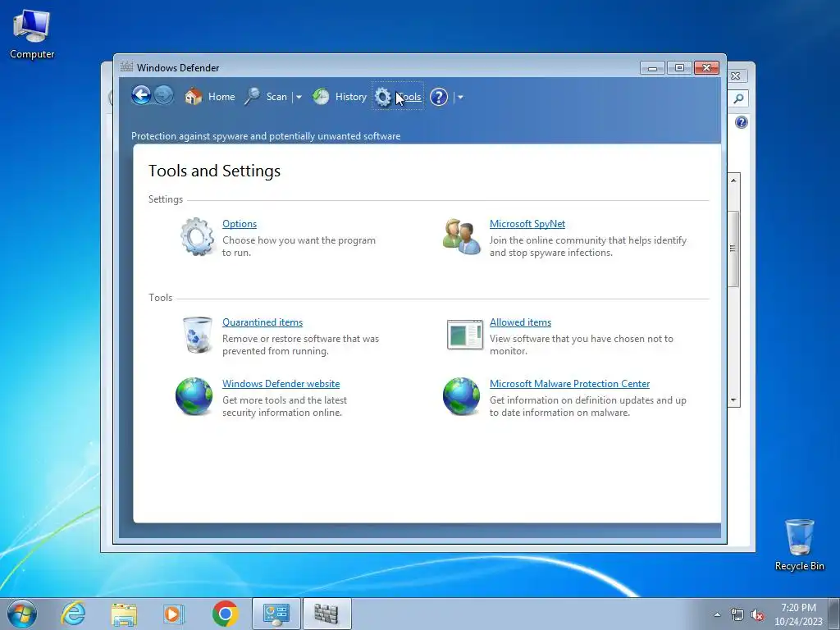The height and width of the screenshot is (630, 840).
Task: Click the help icon in background window
Action: pyautogui.click(x=742, y=122)
